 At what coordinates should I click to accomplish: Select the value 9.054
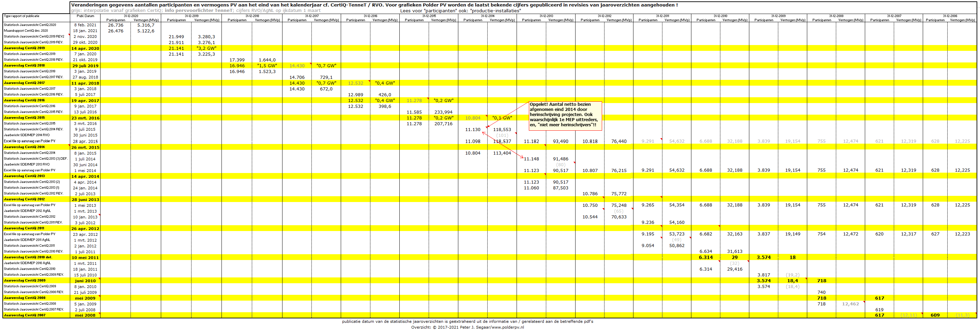pos(647,246)
